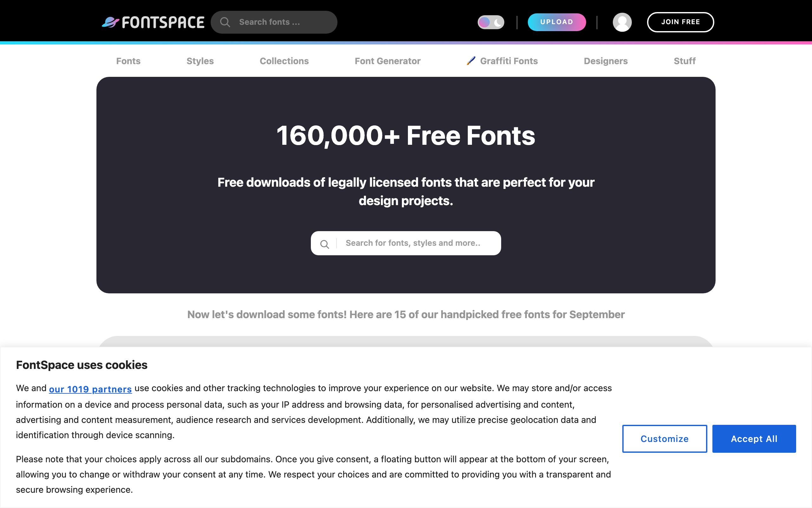Click the 'FontSpace uses cookies' heading
This screenshot has height=508, width=812.
[82, 365]
